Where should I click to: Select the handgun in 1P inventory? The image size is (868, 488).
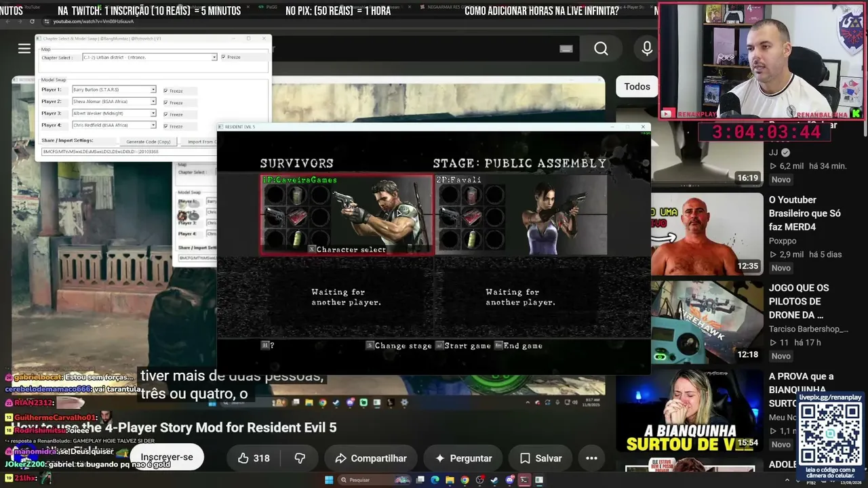click(275, 217)
